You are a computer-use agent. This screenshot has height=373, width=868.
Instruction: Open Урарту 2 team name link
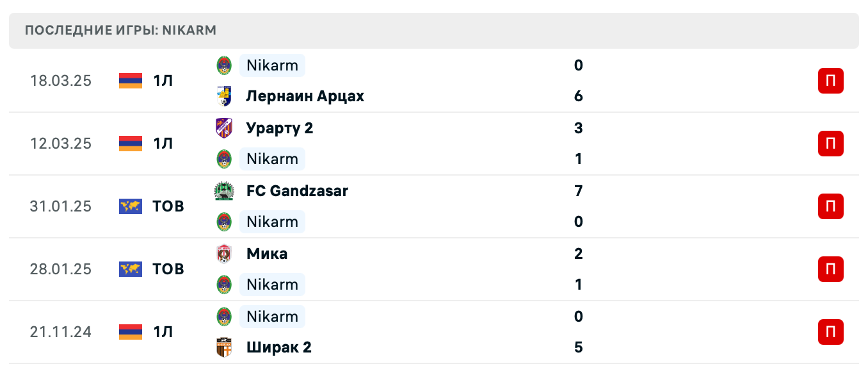click(x=280, y=128)
